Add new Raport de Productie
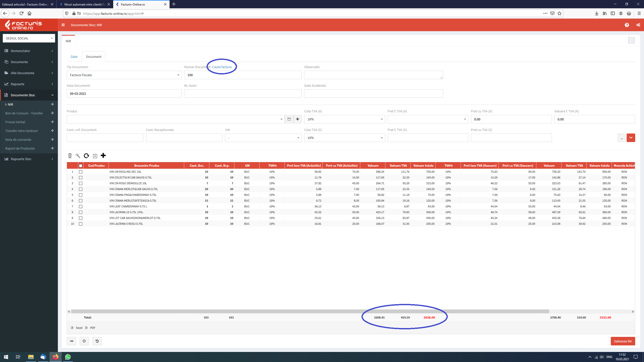Viewport: 644px width, 362px height. coord(53,148)
